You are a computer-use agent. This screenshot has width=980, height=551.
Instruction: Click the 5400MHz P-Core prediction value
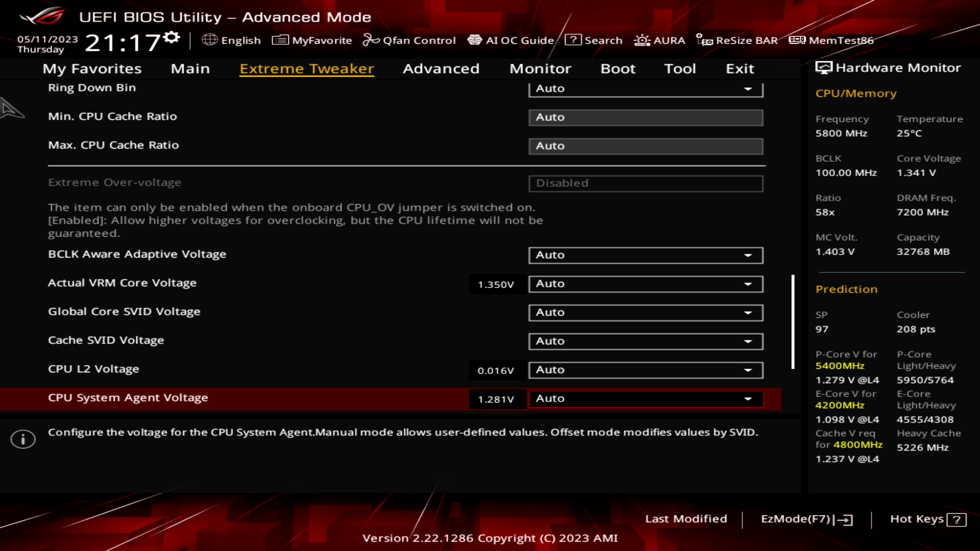[x=840, y=366]
